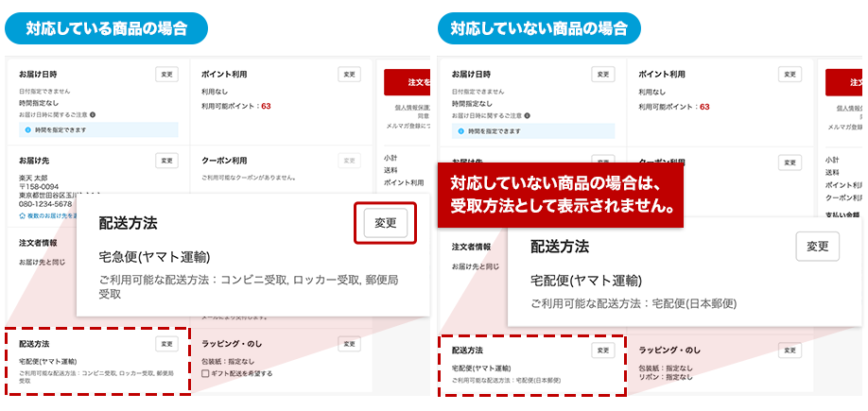This screenshot has width=868, height=411.
Task: Click 包装紙：指定なし in 対応している商品 example
Action: (228, 361)
